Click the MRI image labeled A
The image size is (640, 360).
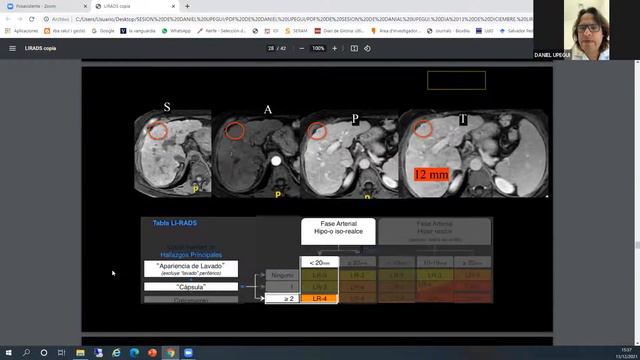(x=256, y=155)
